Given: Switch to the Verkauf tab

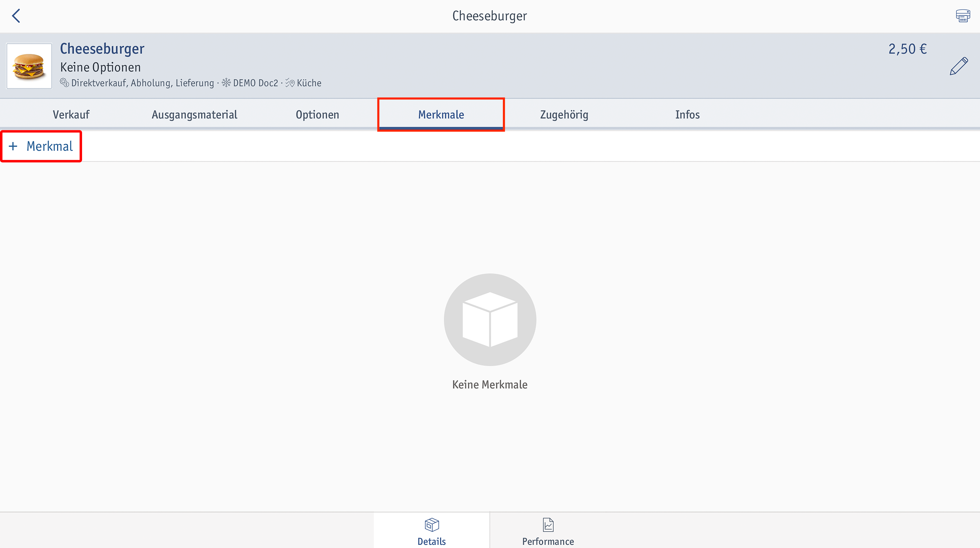Looking at the screenshot, I should coord(71,115).
